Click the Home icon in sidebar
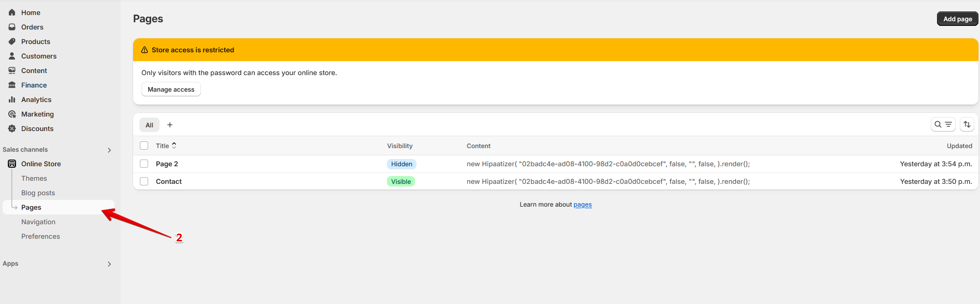Screen dimensions: 980x304 (12, 12)
